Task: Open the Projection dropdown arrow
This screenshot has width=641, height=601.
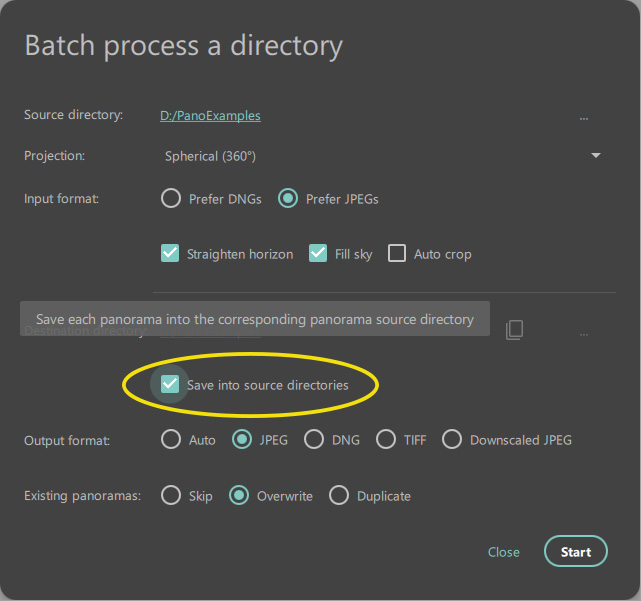Action: pyautogui.click(x=596, y=156)
